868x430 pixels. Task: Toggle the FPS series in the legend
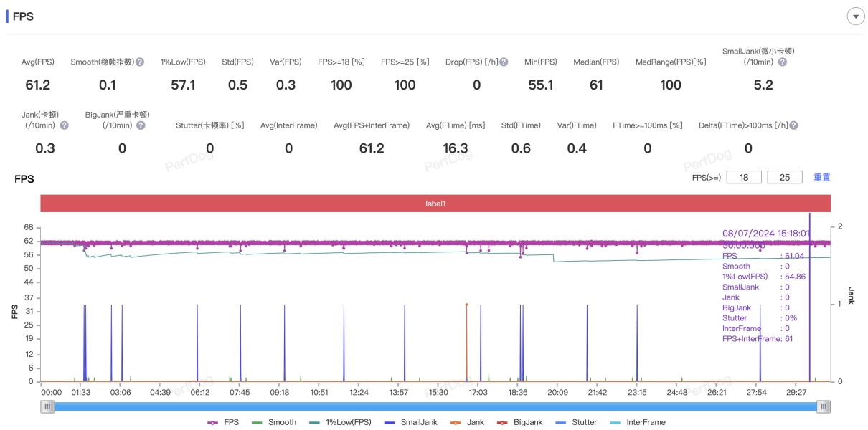[224, 422]
